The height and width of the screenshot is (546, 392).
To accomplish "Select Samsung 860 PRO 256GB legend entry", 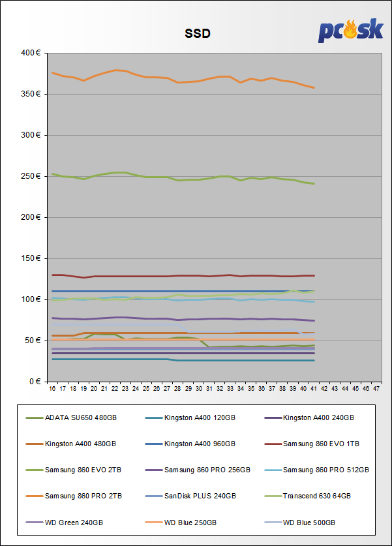I will (x=198, y=470).
